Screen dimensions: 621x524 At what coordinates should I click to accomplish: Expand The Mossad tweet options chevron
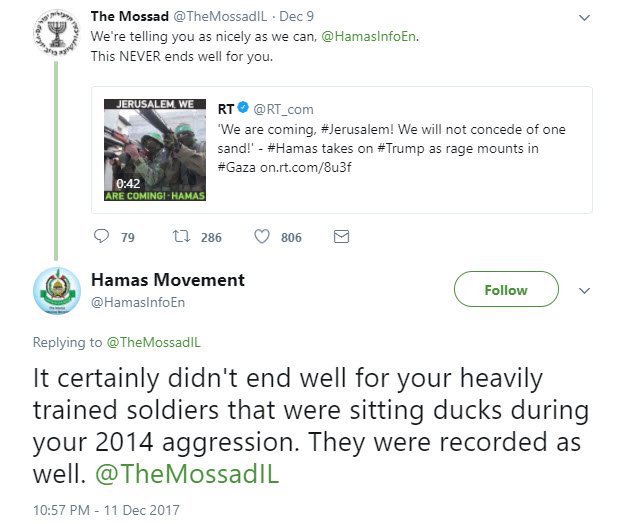point(584,18)
